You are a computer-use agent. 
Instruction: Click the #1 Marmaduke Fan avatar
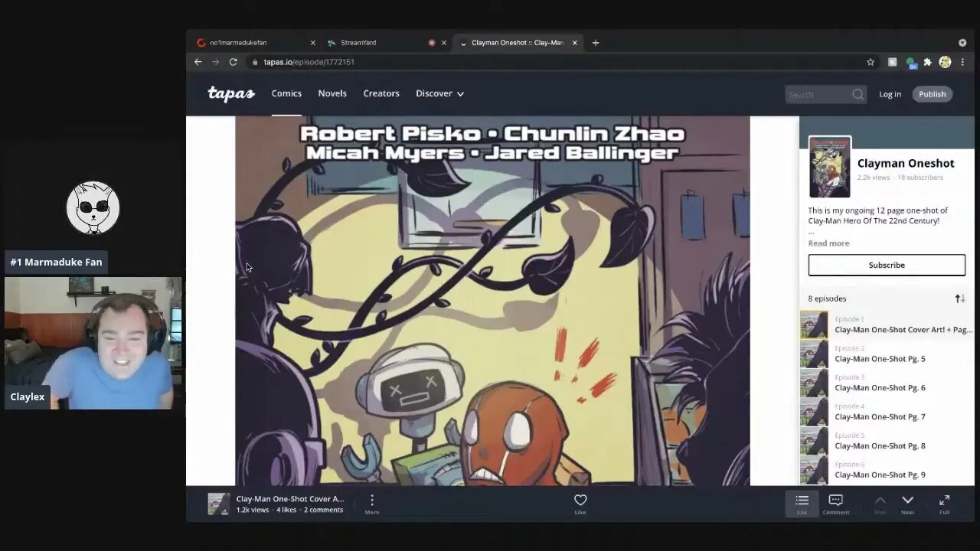point(93,208)
